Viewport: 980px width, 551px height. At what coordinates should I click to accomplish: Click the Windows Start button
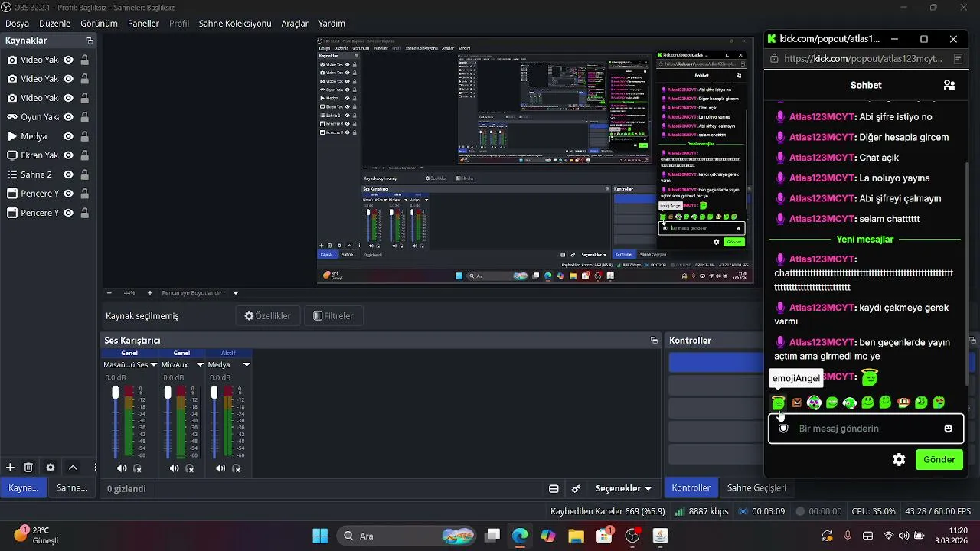point(320,536)
